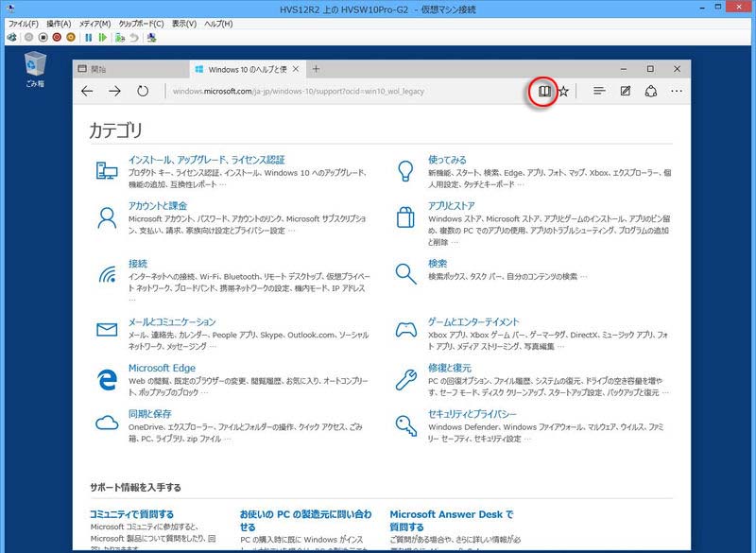Click the Revert (undo arrow) icon
756x553 pixels.
(x=134, y=37)
